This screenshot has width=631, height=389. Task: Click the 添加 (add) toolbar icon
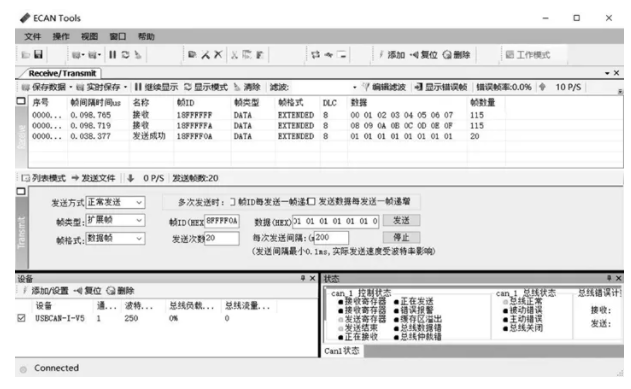(x=392, y=55)
